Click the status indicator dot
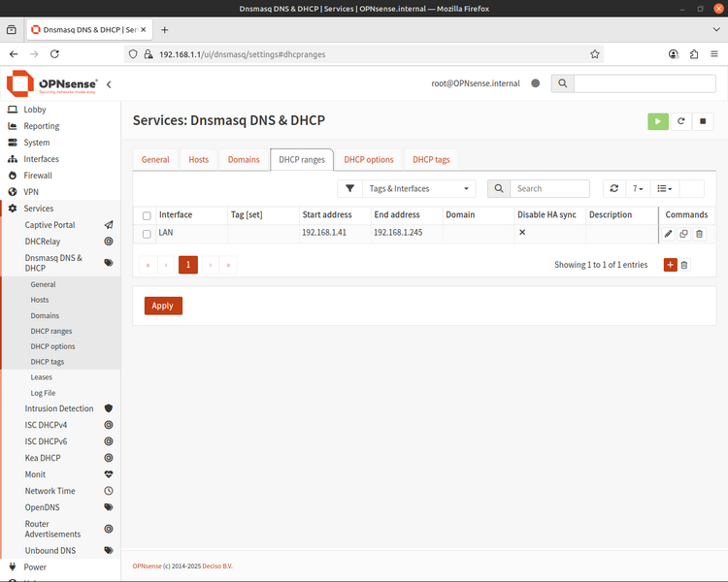This screenshot has width=728, height=582. 535,83
